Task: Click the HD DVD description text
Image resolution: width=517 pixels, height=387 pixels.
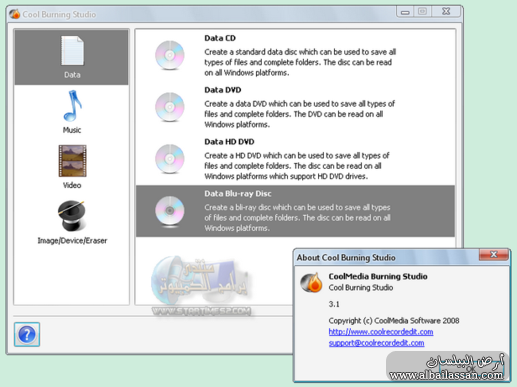Action: (x=297, y=166)
